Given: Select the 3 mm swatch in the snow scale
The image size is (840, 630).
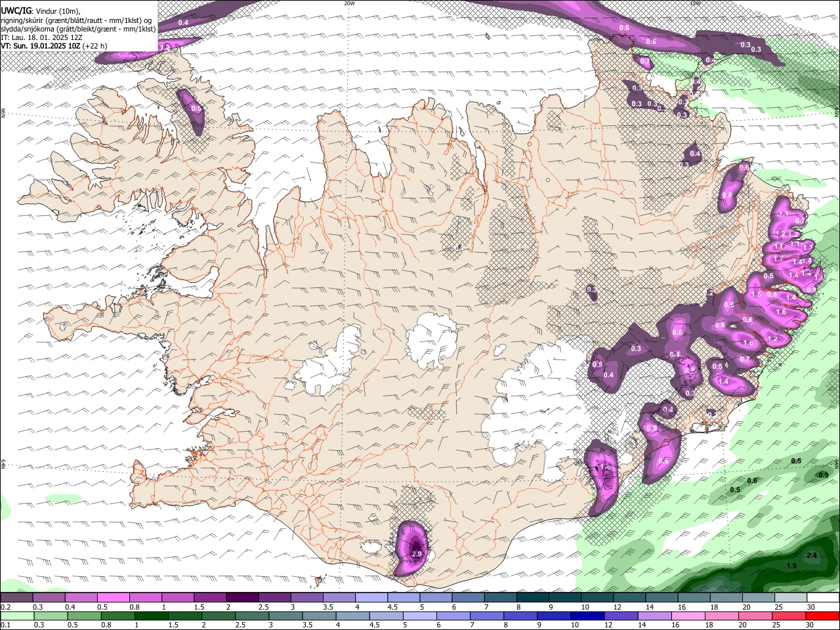Looking at the screenshot, I should (306, 598).
